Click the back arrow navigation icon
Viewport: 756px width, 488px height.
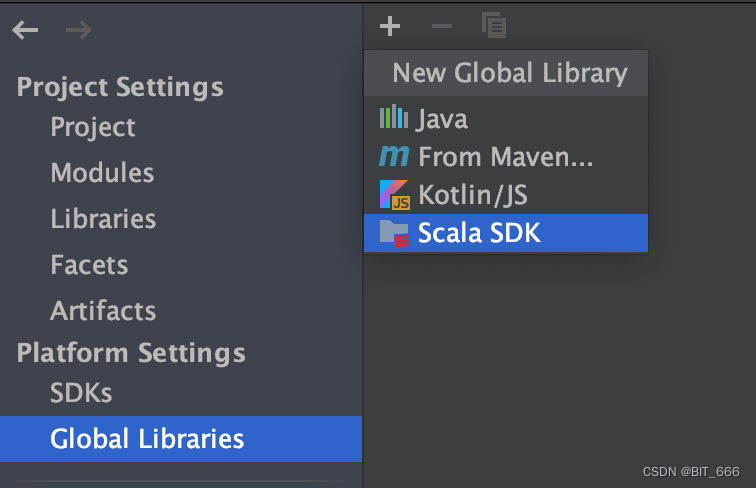point(25,30)
